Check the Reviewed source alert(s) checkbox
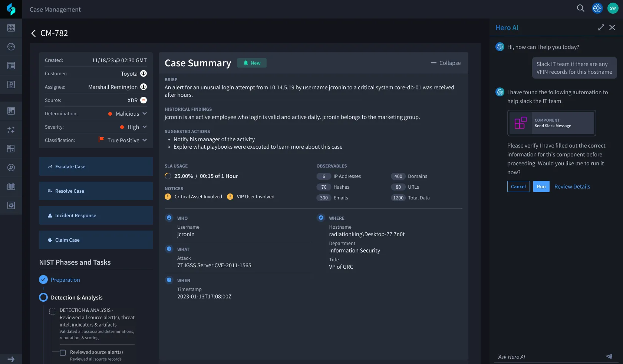Image resolution: width=623 pixels, height=364 pixels. [63, 353]
